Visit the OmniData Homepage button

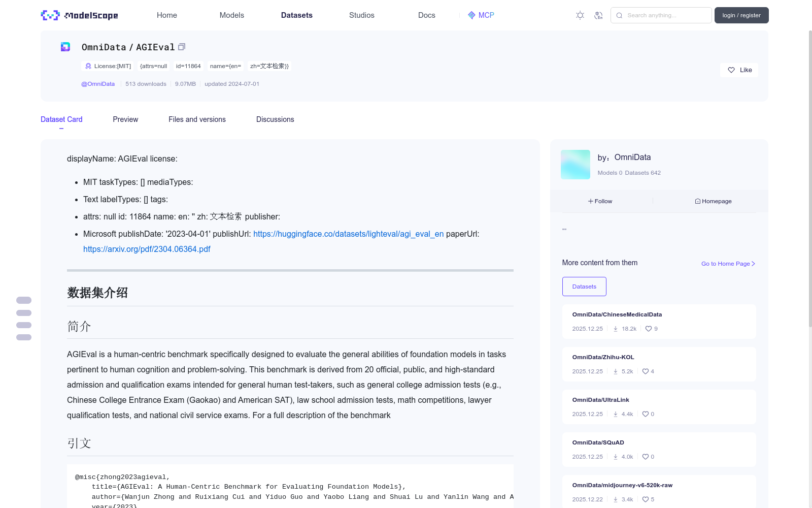[x=713, y=201]
